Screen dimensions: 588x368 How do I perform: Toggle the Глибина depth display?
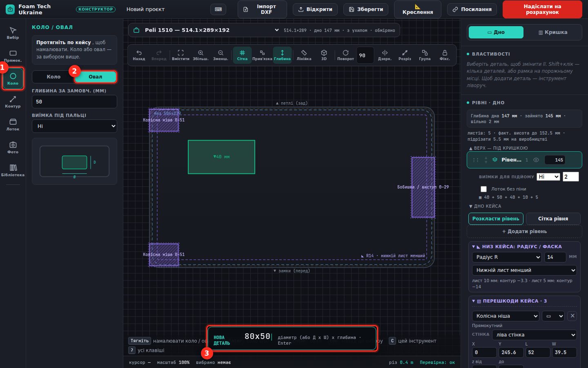pos(282,55)
